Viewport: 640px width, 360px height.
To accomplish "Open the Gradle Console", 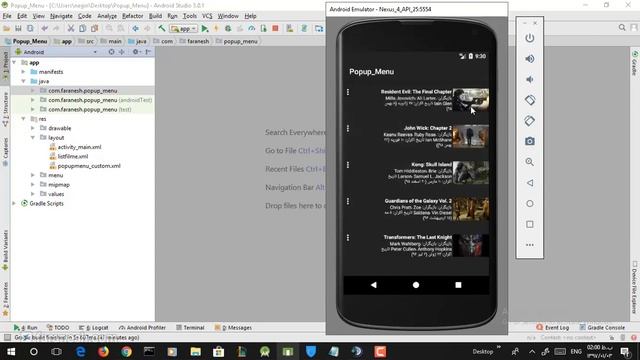I will [602, 327].
